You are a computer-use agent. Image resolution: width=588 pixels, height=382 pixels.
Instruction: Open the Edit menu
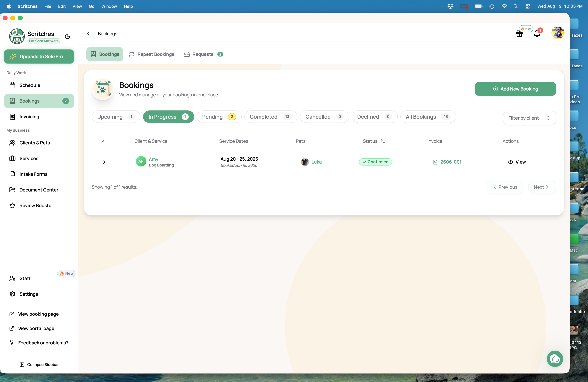(62, 6)
